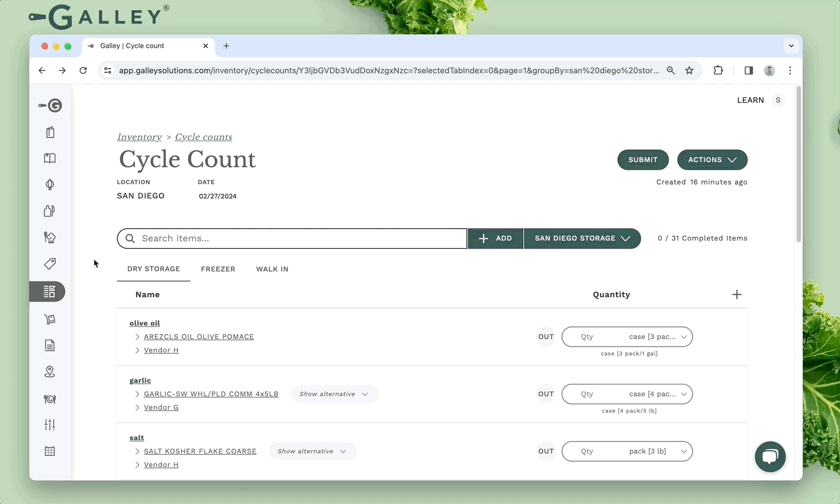
Task: Select the Walk In tab
Action: tap(272, 269)
